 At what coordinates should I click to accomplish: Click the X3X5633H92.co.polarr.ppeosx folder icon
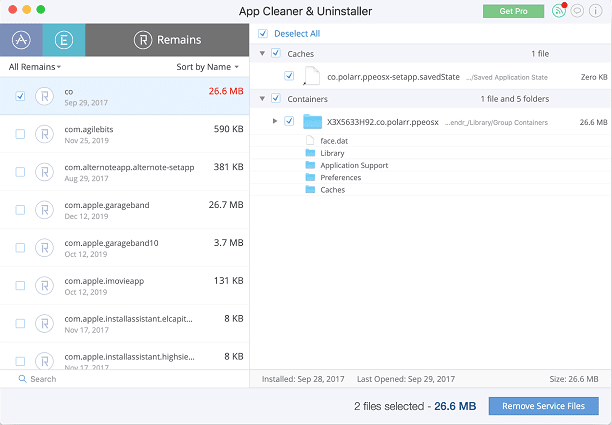coord(312,122)
